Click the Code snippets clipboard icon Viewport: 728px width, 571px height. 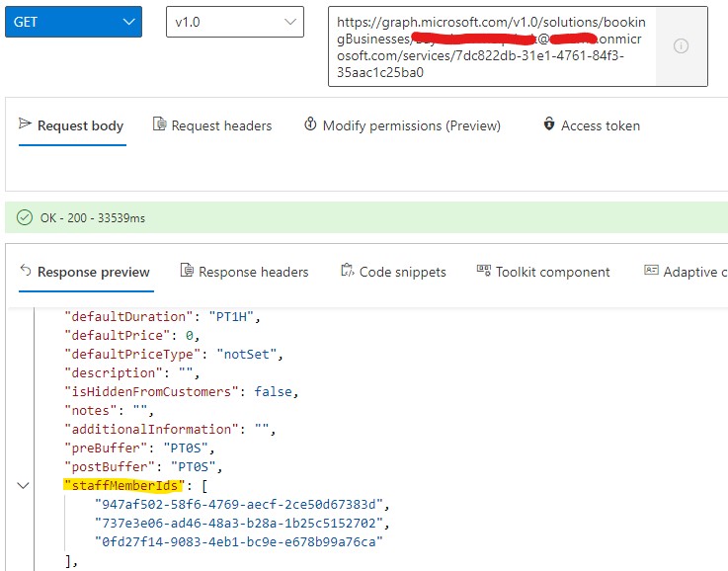348,270
